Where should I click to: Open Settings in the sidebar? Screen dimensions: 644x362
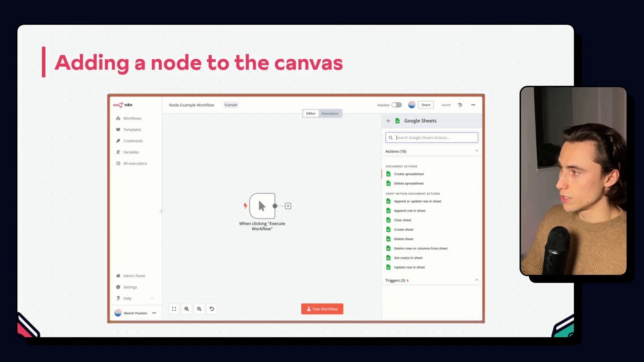pyautogui.click(x=126, y=287)
